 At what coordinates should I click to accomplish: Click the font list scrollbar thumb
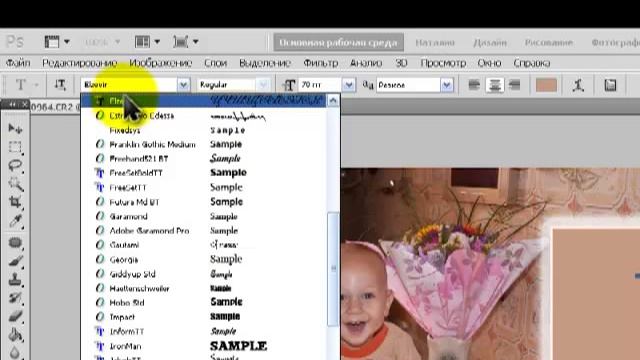(x=333, y=269)
